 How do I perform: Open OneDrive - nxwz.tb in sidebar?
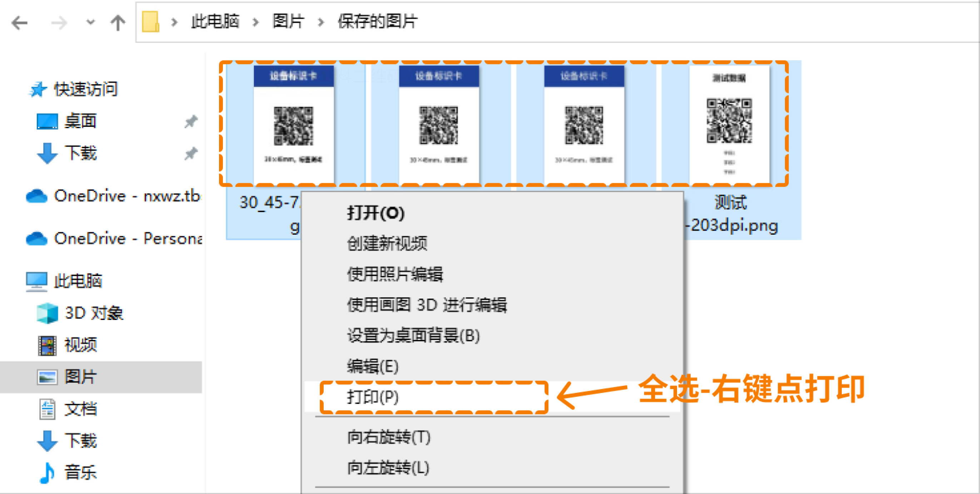(x=127, y=196)
